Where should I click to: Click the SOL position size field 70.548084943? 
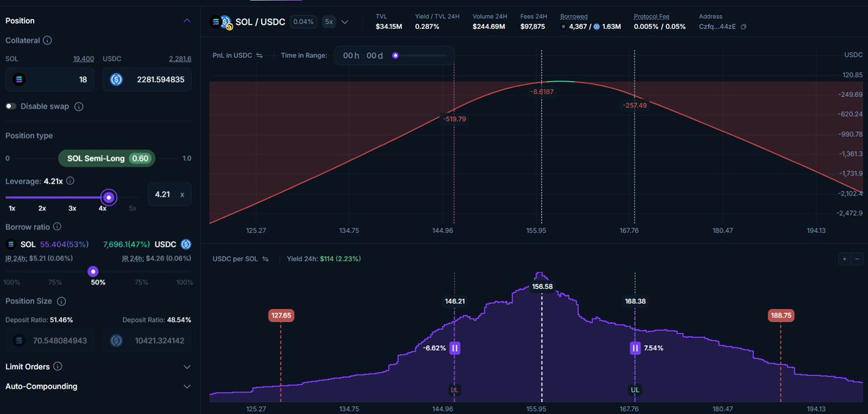(x=50, y=340)
